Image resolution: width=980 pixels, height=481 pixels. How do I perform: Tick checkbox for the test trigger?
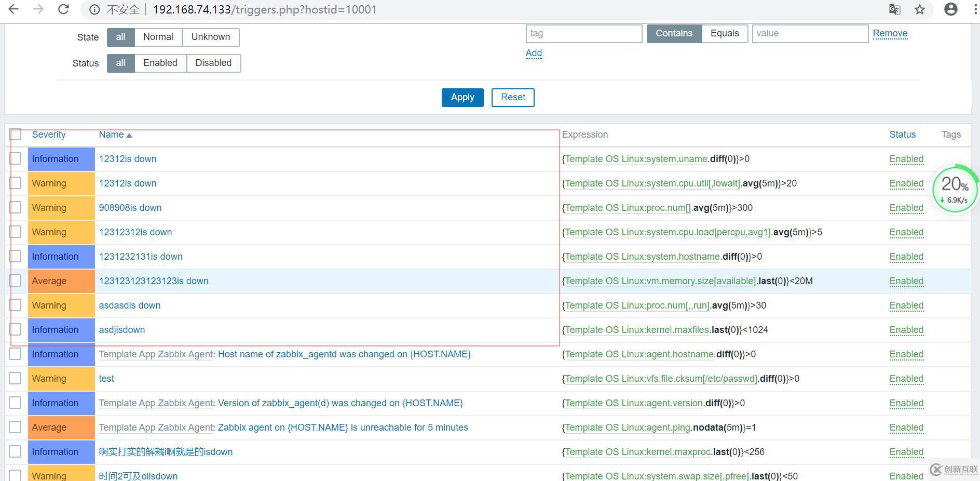tap(16, 379)
